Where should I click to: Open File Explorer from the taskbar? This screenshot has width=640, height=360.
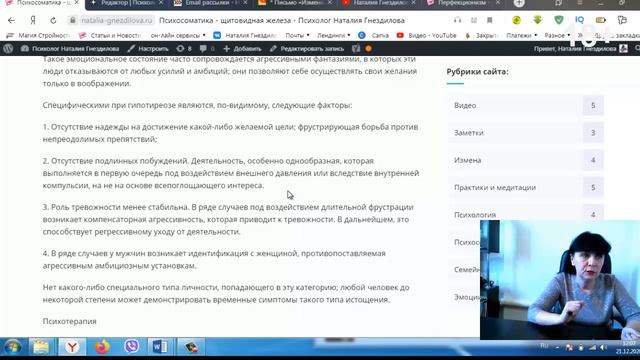click(41, 347)
